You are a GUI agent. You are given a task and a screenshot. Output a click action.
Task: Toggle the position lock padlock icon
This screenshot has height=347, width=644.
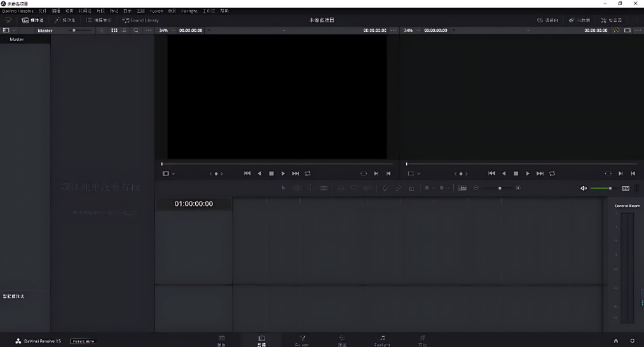pos(411,188)
